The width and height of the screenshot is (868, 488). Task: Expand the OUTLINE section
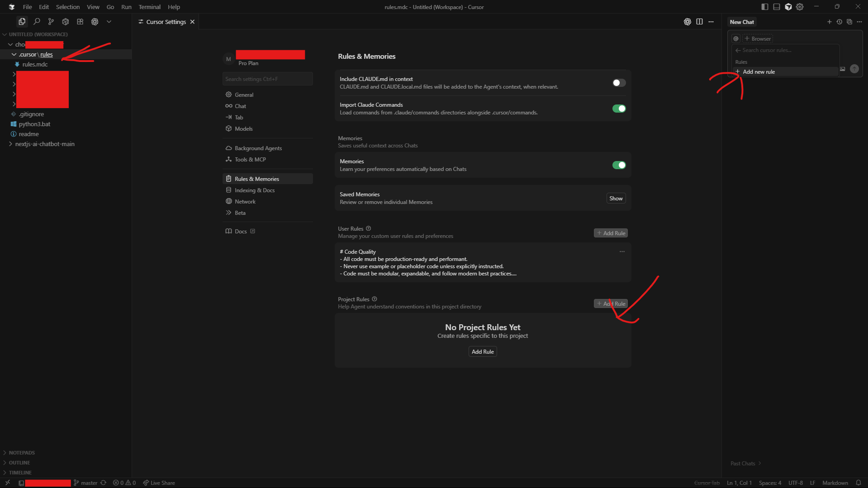point(19,463)
